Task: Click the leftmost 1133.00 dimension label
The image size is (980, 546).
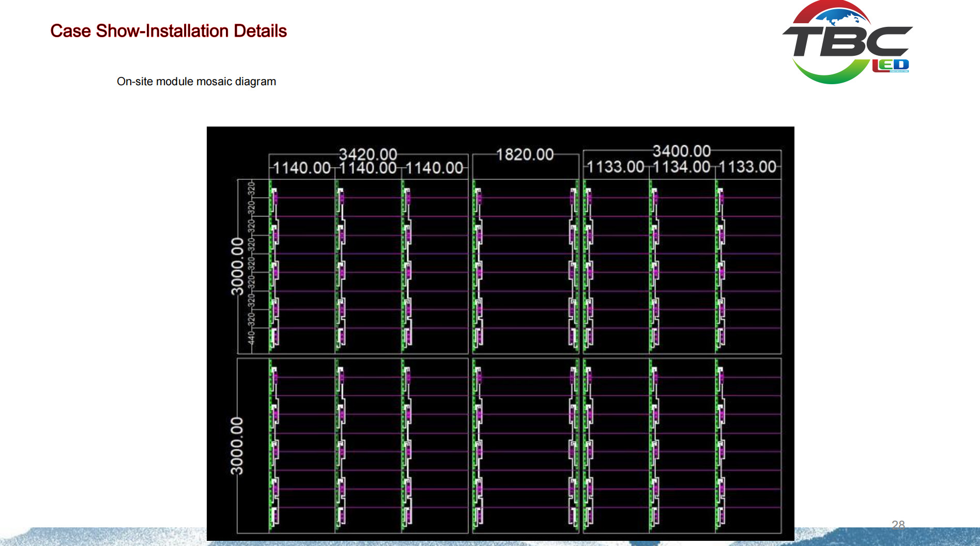Action: (616, 167)
